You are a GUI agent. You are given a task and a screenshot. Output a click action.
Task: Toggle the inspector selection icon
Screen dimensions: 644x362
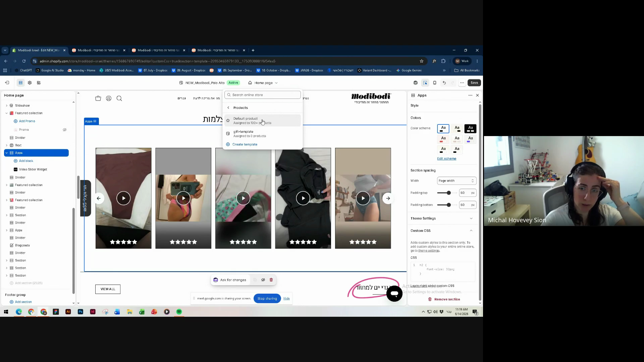(x=425, y=83)
